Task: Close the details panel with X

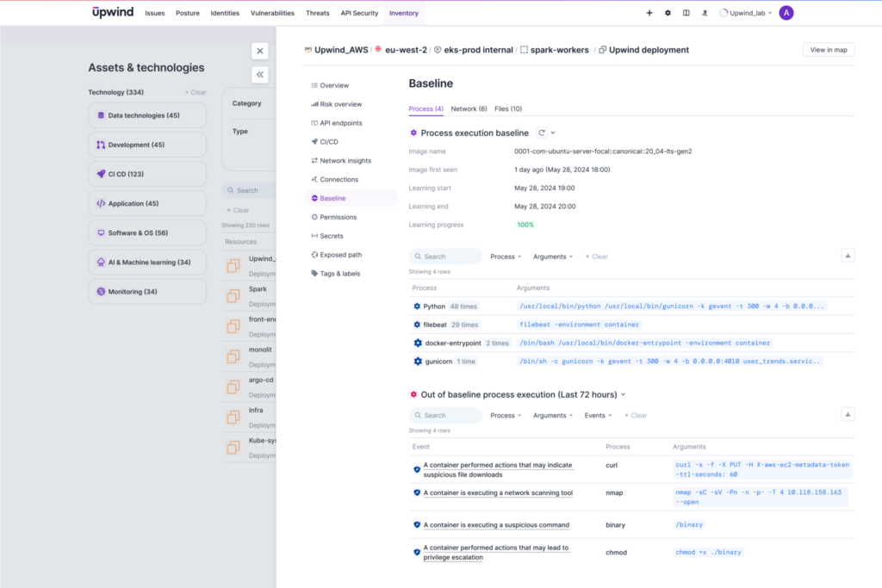Action: [260, 51]
